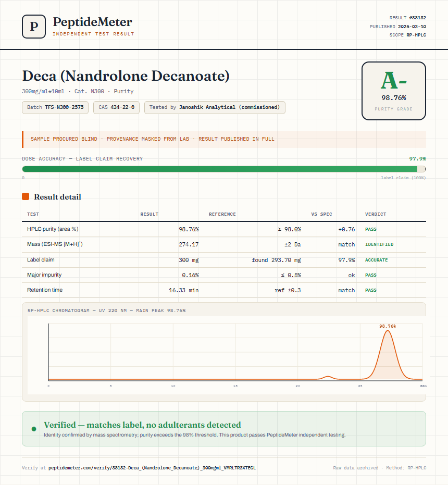
Task: Click the Deca (Nandrolone Decanoate) heading
Action: point(126,76)
